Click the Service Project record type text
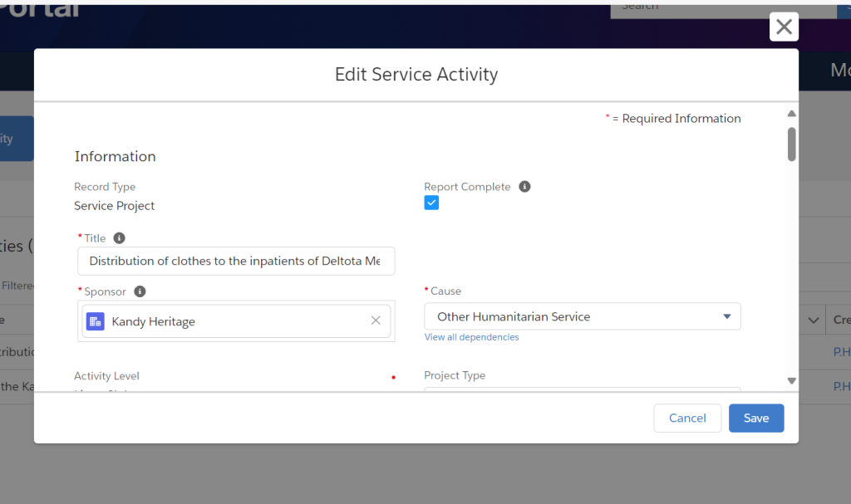 pyautogui.click(x=115, y=206)
